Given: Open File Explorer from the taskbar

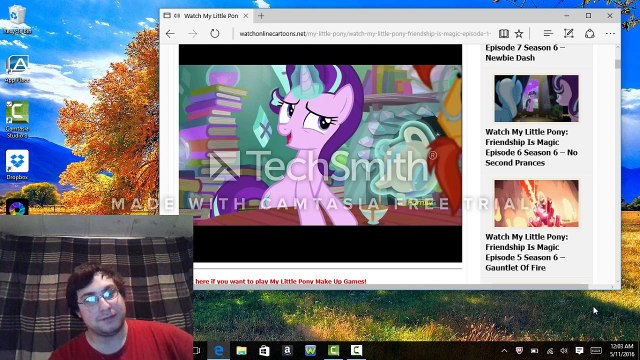Looking at the screenshot, I should click(242, 351).
